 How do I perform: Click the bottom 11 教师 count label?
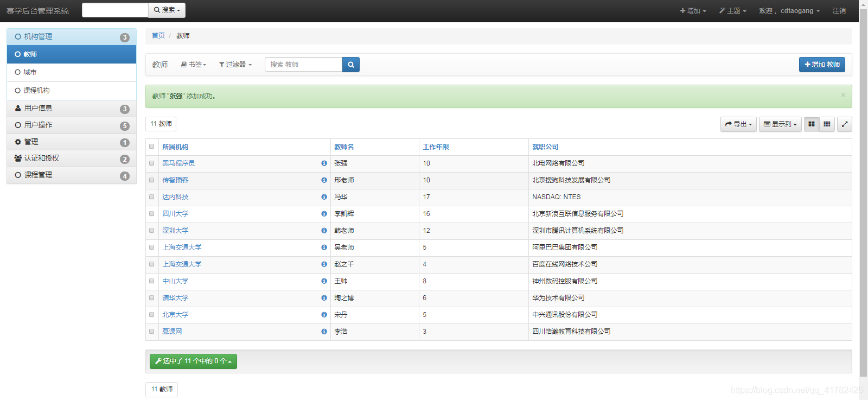(162, 389)
